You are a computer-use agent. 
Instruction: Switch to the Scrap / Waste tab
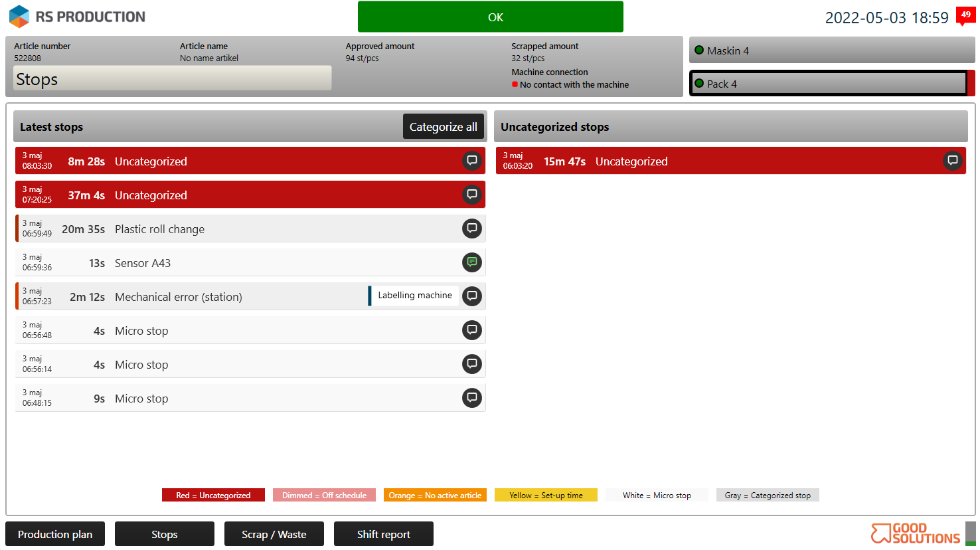pos(274,534)
